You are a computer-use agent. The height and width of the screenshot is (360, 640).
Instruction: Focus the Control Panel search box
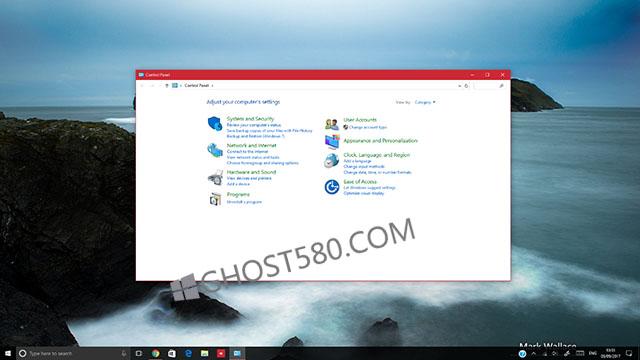pos(489,86)
